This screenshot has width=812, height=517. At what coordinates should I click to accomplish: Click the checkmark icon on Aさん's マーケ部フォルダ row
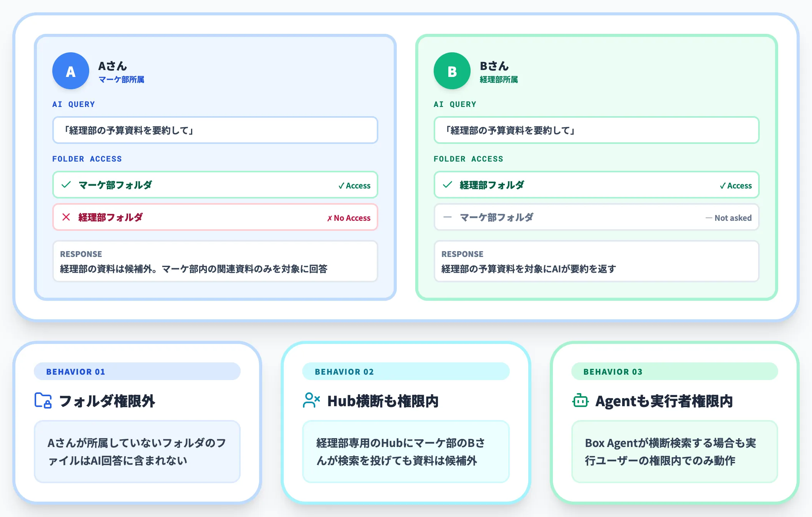pos(66,185)
